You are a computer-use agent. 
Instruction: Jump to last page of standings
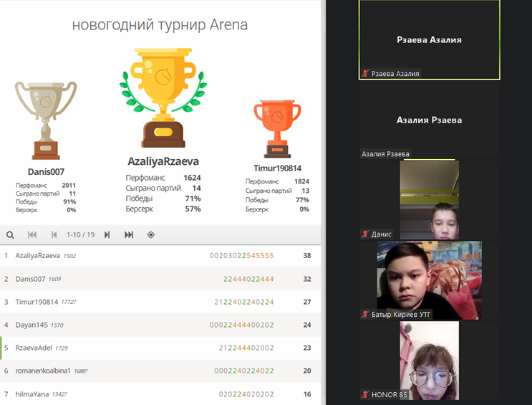[129, 234]
